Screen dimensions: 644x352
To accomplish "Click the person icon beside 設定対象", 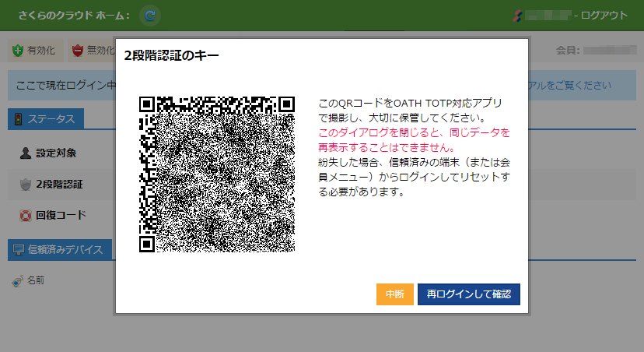I will [x=25, y=153].
